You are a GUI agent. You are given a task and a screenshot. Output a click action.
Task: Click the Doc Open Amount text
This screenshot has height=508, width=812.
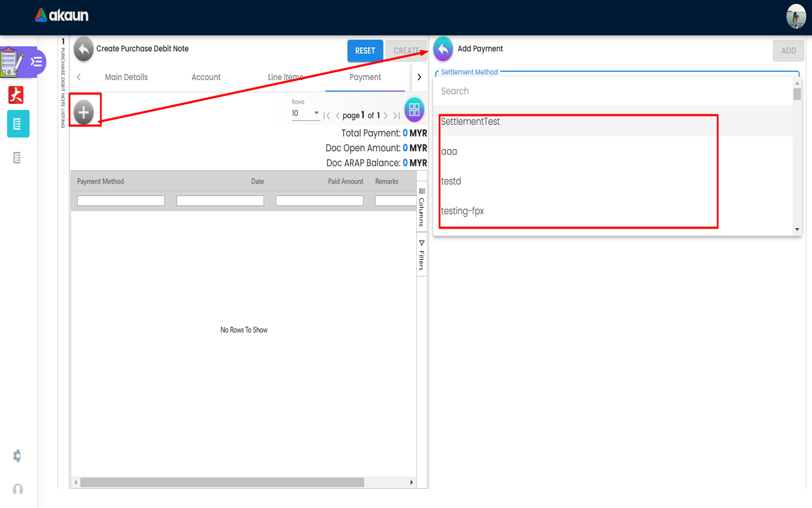[x=376, y=148]
